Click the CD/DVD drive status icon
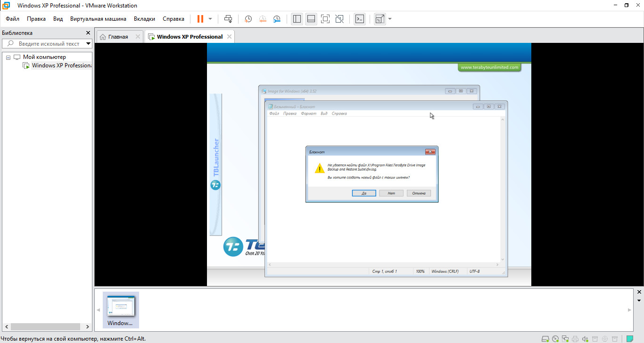Viewport: 644px width, 343px height. 555,339
